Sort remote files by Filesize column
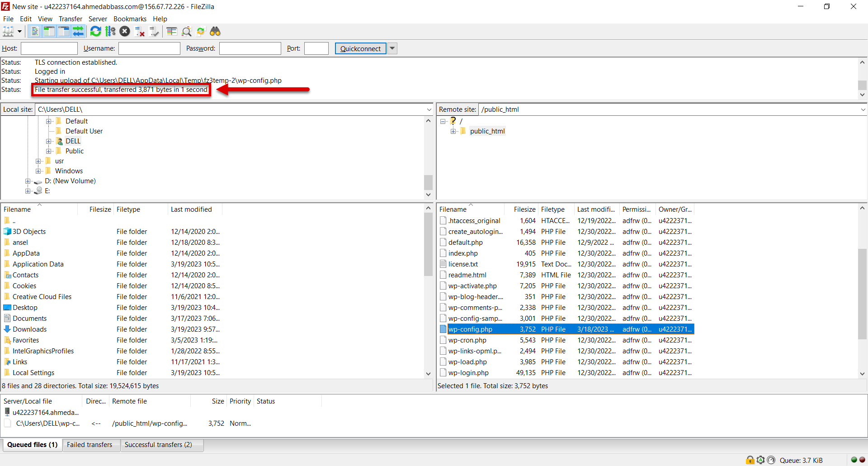Viewport: 868px width, 466px height. [524, 209]
